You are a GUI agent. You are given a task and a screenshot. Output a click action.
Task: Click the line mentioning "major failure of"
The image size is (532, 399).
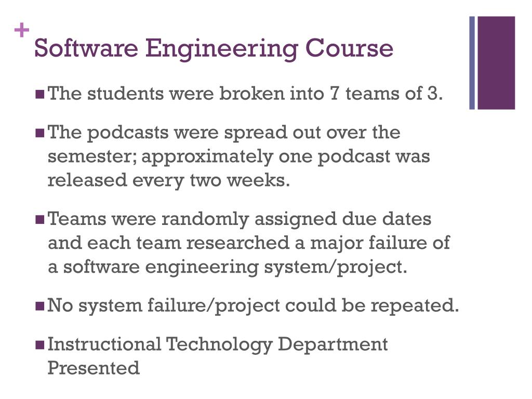[x=249, y=243]
